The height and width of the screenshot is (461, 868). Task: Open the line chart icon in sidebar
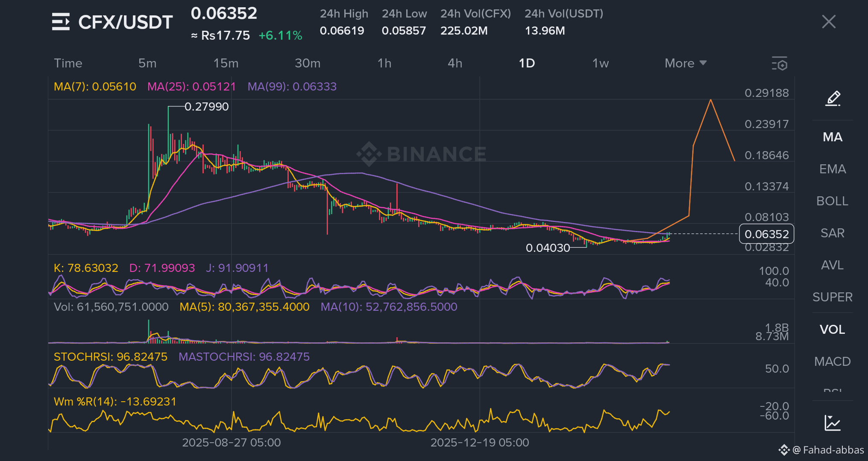[833, 423]
